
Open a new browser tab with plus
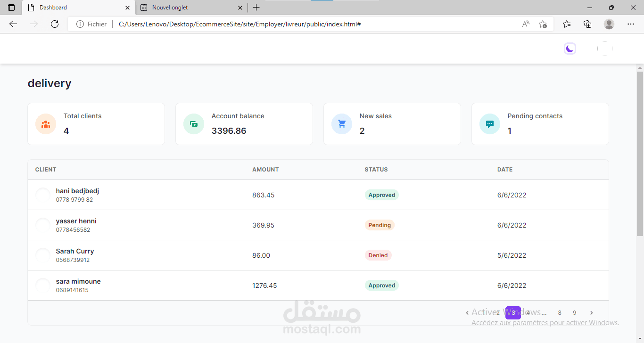256,8
